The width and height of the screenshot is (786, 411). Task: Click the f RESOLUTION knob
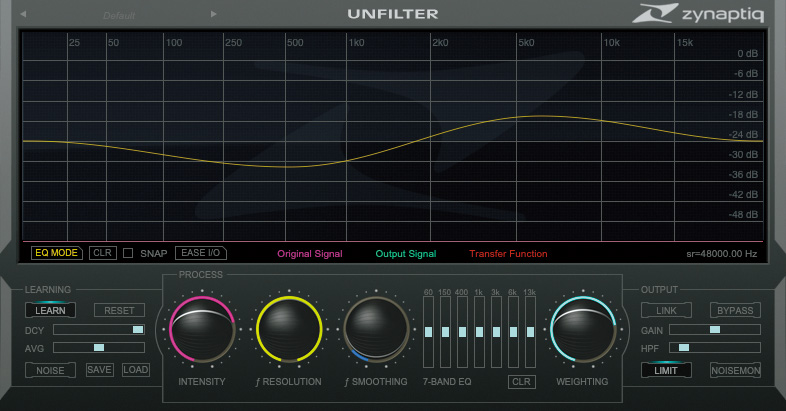(x=289, y=329)
